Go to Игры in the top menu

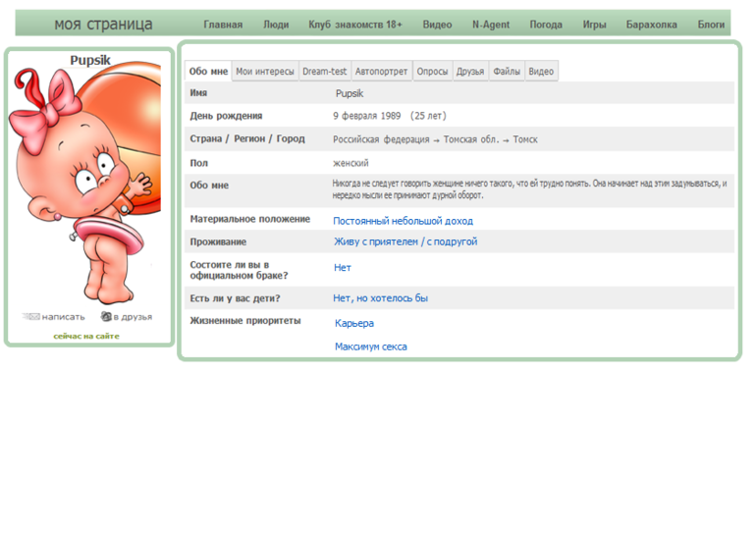[594, 25]
